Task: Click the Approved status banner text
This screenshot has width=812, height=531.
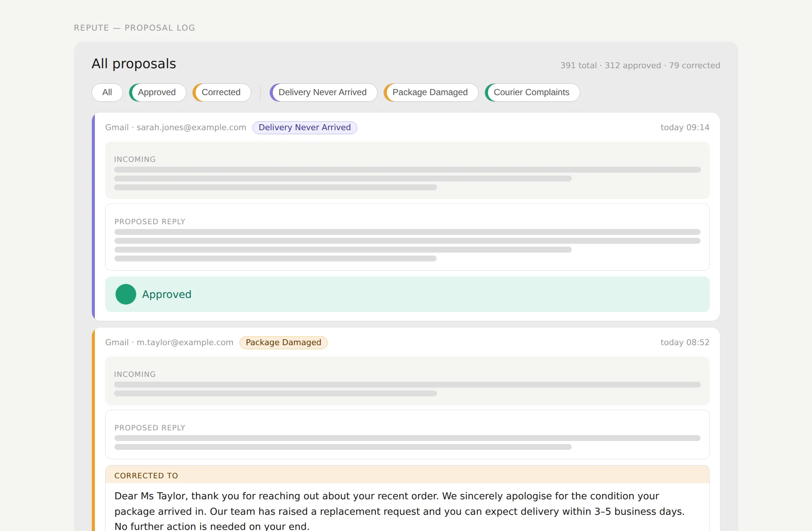Action: tap(167, 294)
